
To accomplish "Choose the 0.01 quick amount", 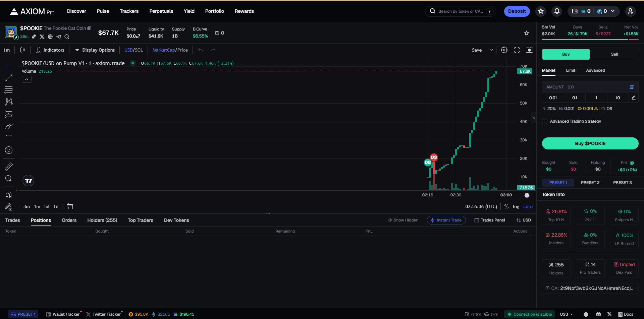I will [x=553, y=98].
